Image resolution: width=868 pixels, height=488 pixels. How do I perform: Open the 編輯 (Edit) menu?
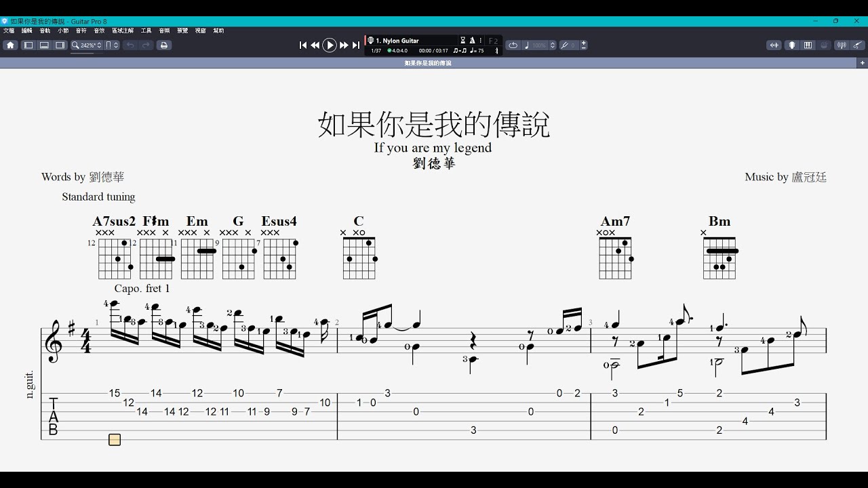coord(27,30)
